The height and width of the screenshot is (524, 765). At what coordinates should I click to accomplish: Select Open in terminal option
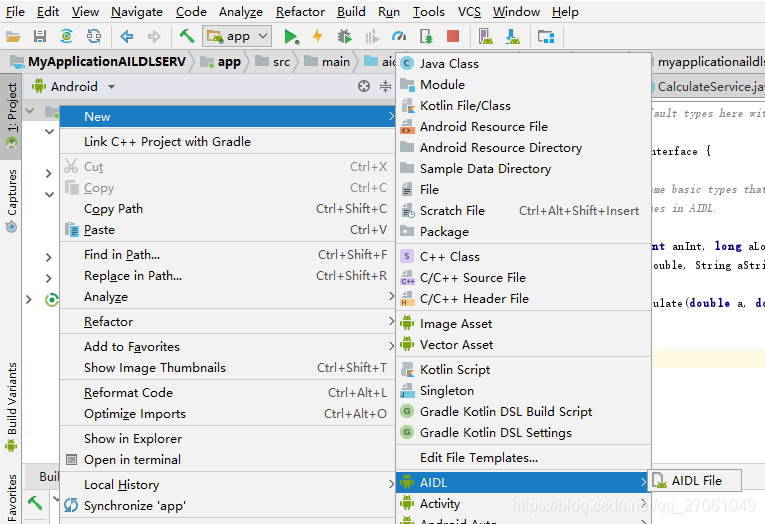coord(227,460)
